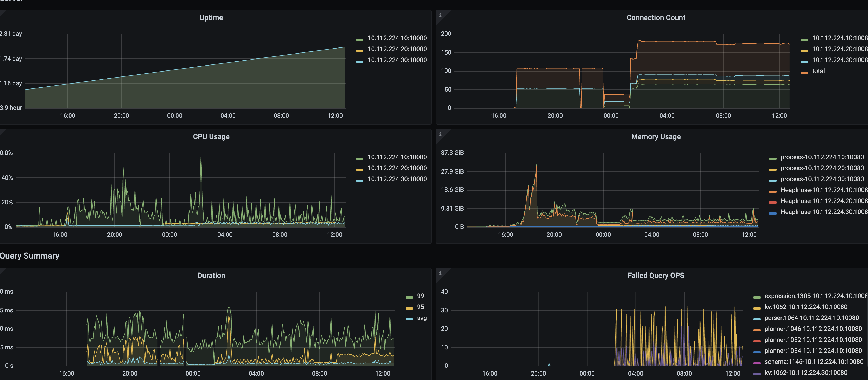Open the CPU Usage panel title dropdown
Screen dimensions: 868x380
coord(211,137)
